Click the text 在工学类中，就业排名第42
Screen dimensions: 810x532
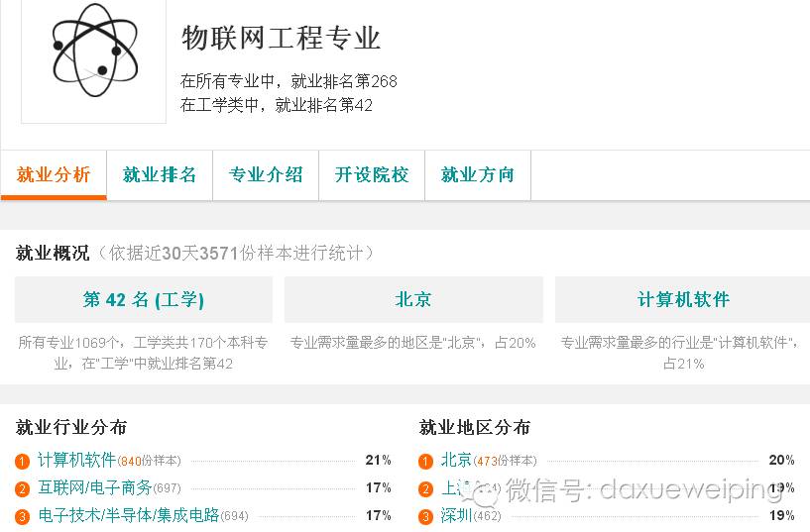[x=277, y=105]
